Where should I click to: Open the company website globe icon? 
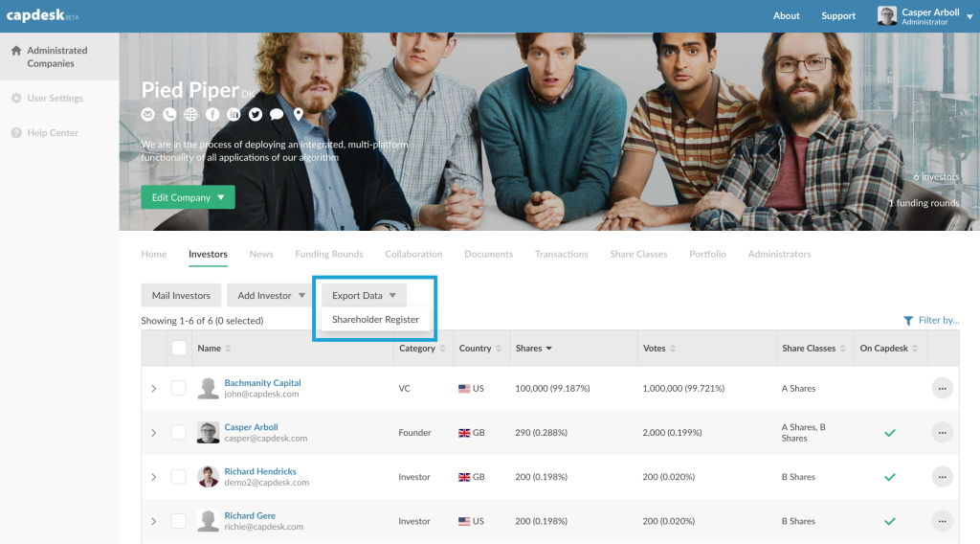[190, 114]
